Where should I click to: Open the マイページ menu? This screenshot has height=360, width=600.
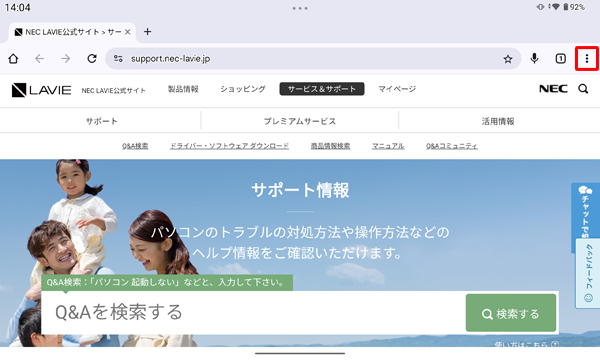click(397, 89)
